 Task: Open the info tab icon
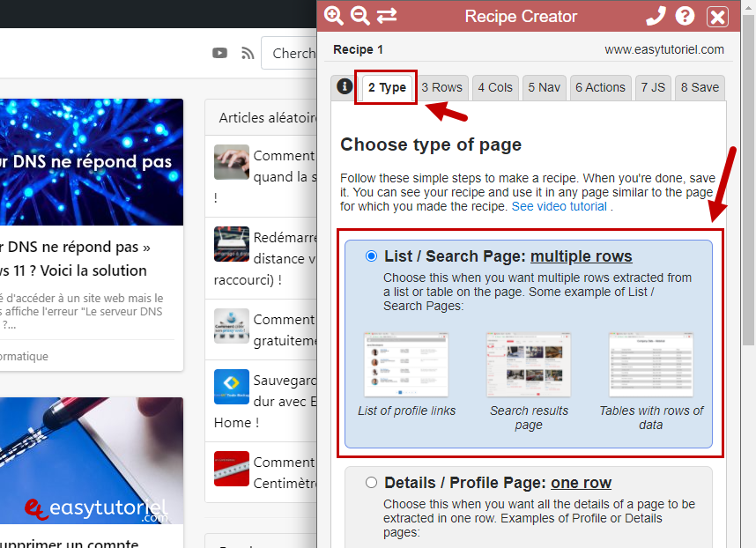point(345,86)
